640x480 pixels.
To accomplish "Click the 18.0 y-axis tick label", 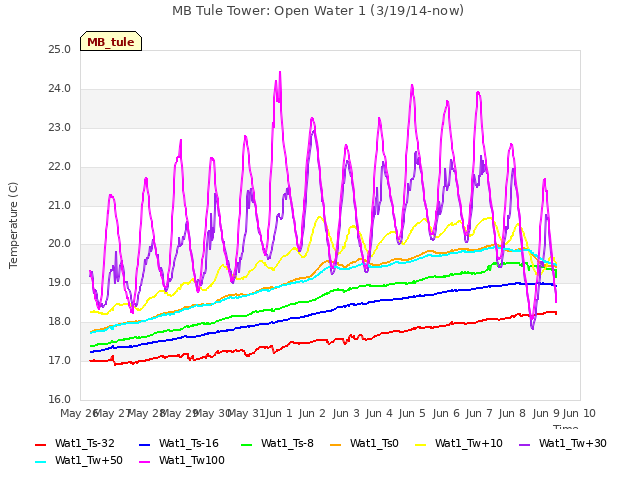I will click(x=60, y=322).
